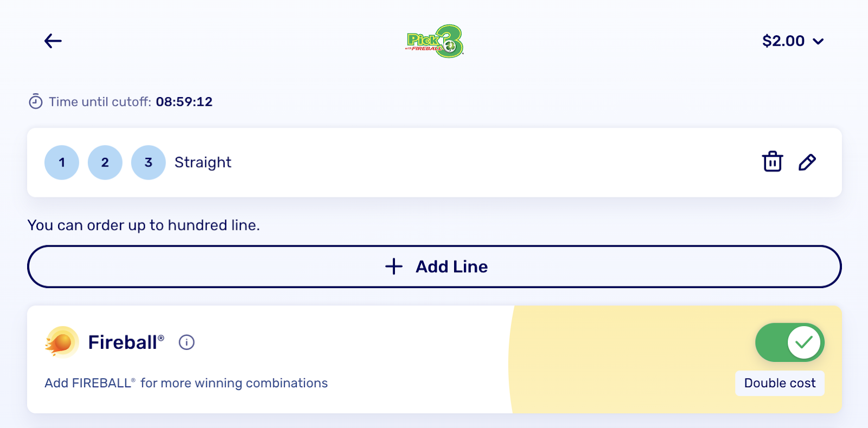The height and width of the screenshot is (428, 868).
Task: Select number ball 1
Action: pos(62,162)
